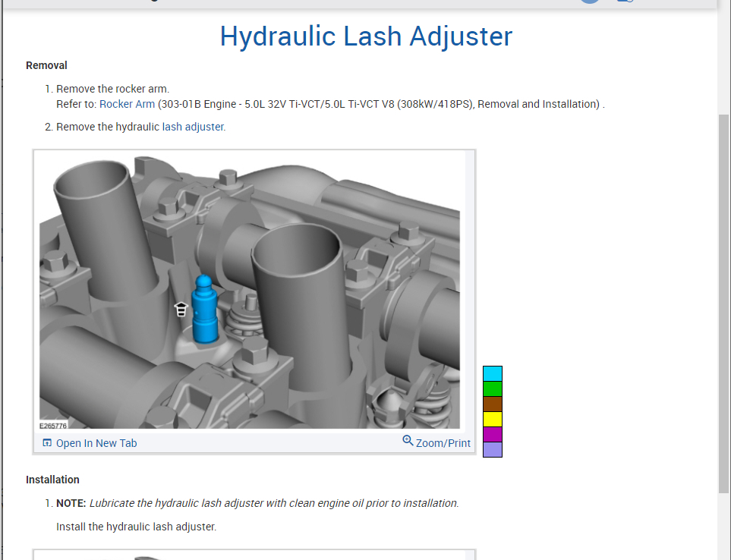Click the page vertical scrollbar thumb
731x560 pixels.
[x=723, y=304]
